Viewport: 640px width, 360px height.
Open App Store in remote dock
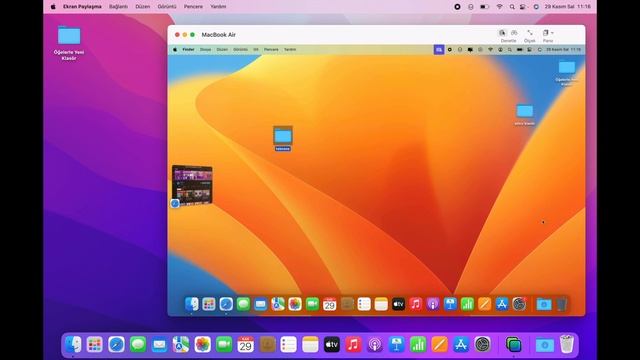coord(502,304)
